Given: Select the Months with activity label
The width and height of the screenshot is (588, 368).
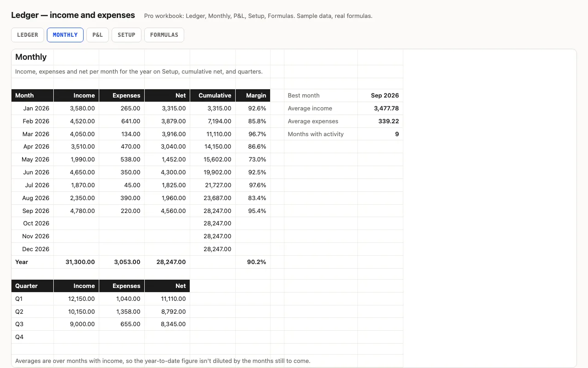Looking at the screenshot, I should [x=321, y=134].
